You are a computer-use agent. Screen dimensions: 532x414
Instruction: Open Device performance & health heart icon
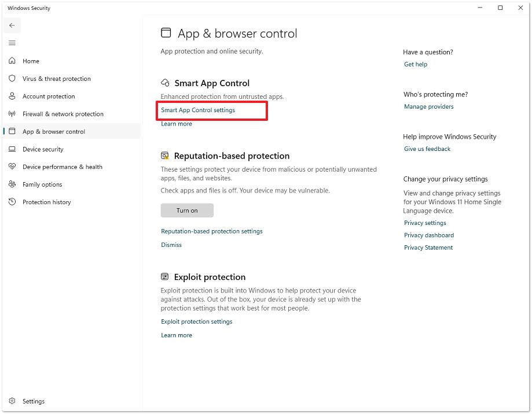[x=12, y=167]
